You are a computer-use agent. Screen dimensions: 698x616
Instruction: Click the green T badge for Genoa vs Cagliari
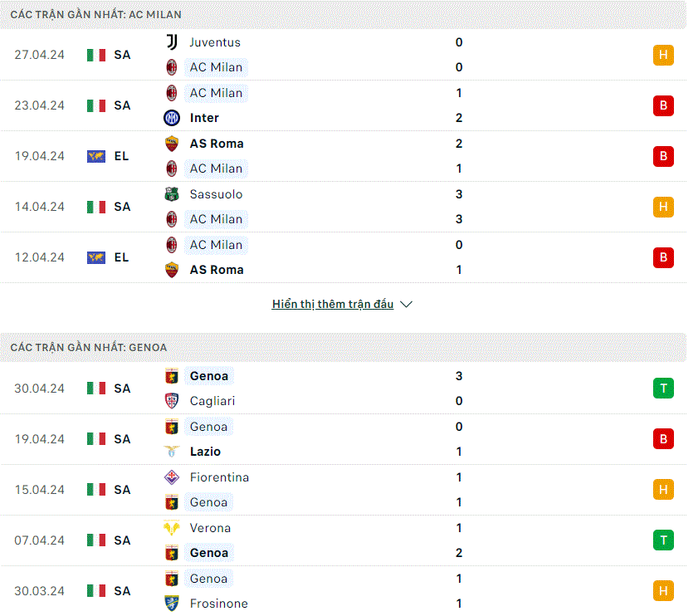click(x=663, y=389)
